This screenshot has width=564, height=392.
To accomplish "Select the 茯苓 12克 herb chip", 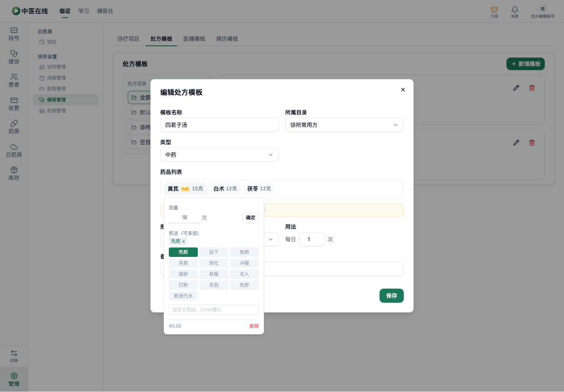I will click(259, 189).
